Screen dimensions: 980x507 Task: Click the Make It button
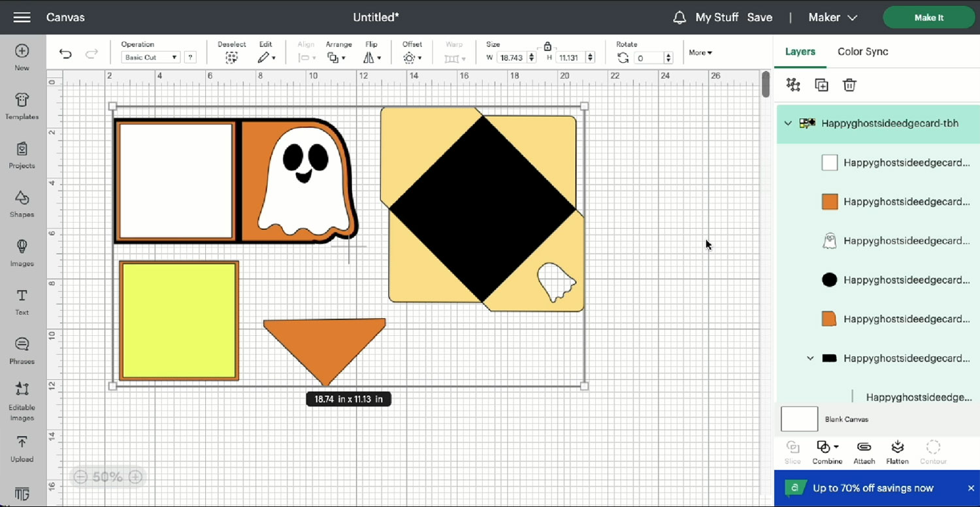pos(928,18)
